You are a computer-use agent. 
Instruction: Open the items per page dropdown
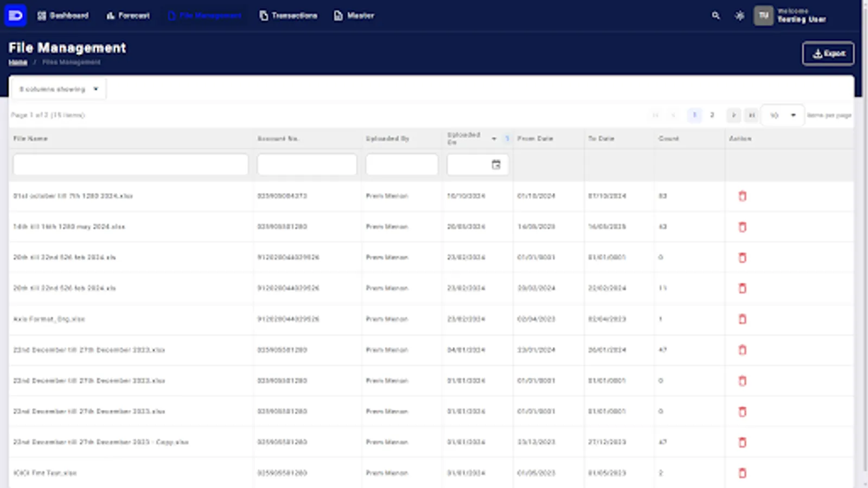(782, 115)
